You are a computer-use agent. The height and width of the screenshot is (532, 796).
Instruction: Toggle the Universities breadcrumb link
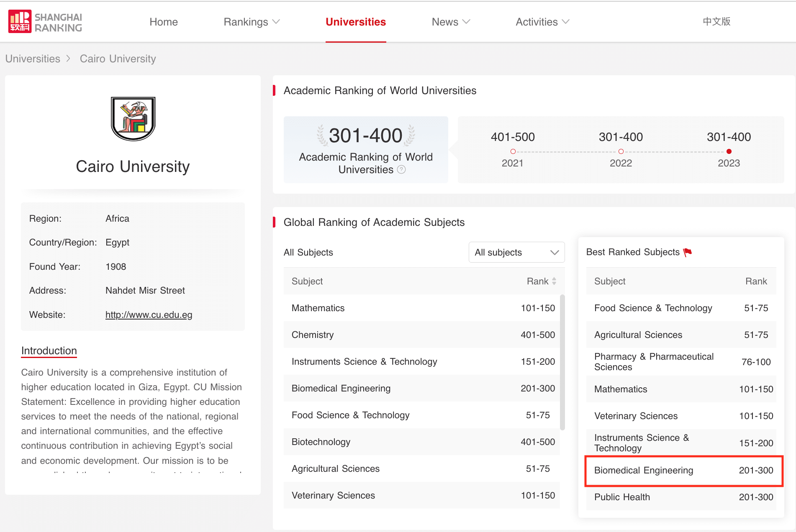click(x=33, y=59)
